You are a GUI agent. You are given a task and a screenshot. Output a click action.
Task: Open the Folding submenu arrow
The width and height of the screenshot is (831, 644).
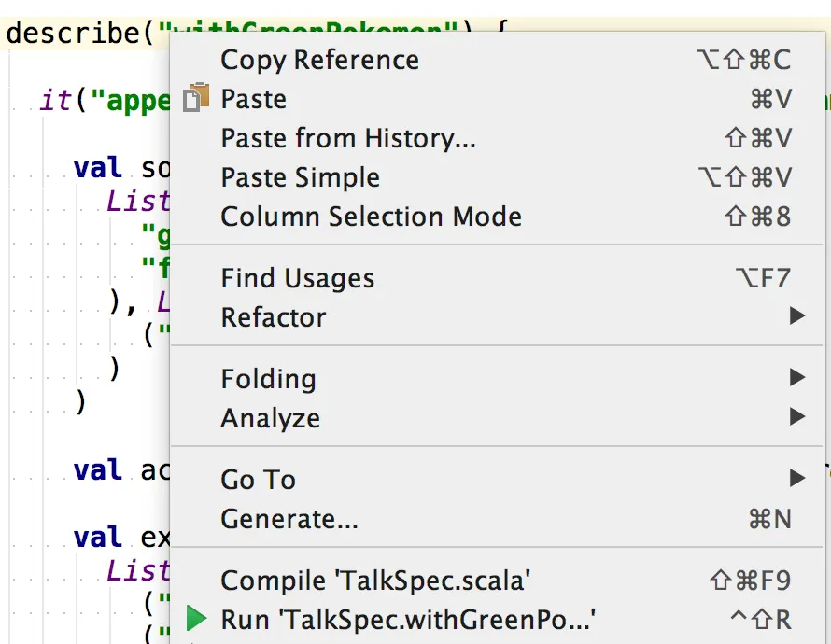point(796,379)
